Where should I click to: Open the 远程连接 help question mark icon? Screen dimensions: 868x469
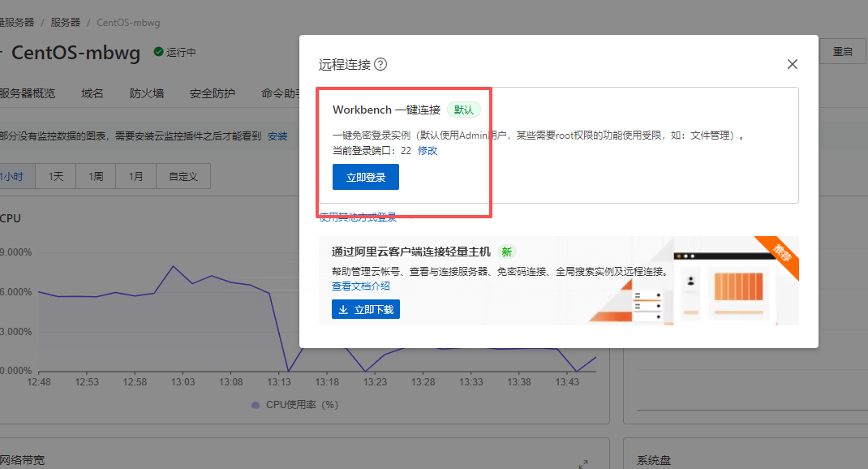(x=378, y=63)
